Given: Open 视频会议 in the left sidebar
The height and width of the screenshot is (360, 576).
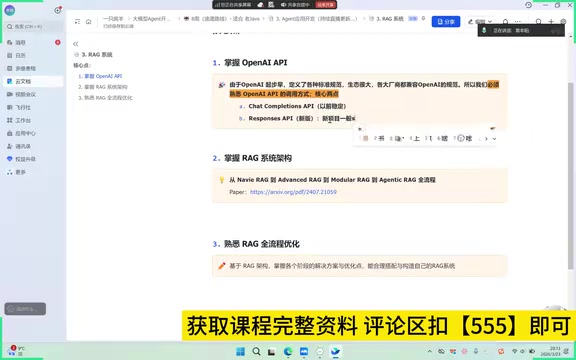Looking at the screenshot, I should coord(33,94).
